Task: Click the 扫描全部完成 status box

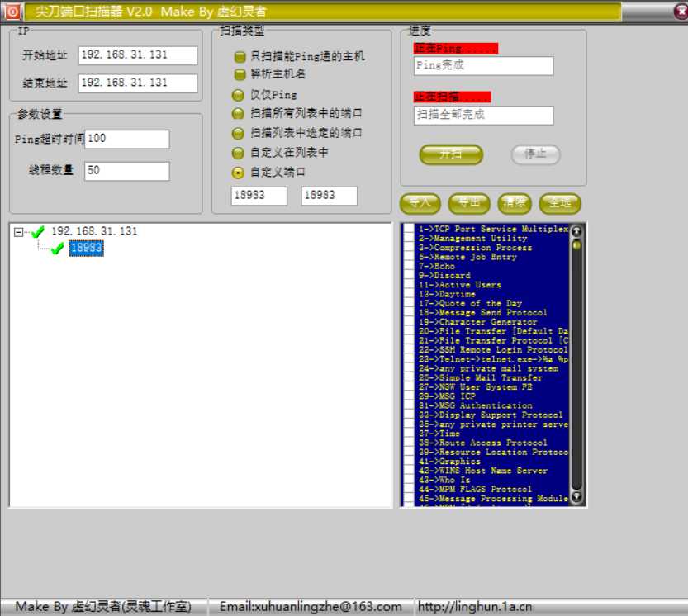Action: [x=483, y=116]
